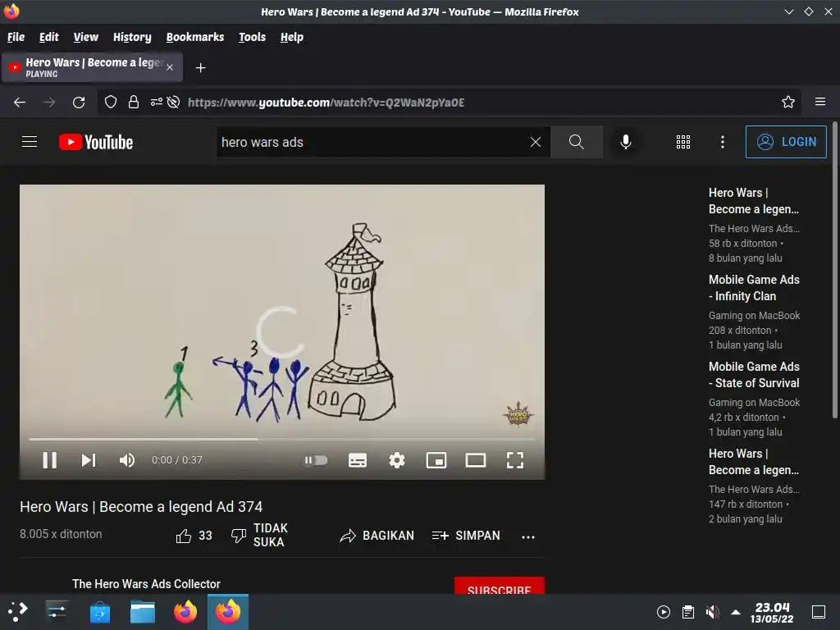Open the Edit menu
840x630 pixels.
coord(48,37)
